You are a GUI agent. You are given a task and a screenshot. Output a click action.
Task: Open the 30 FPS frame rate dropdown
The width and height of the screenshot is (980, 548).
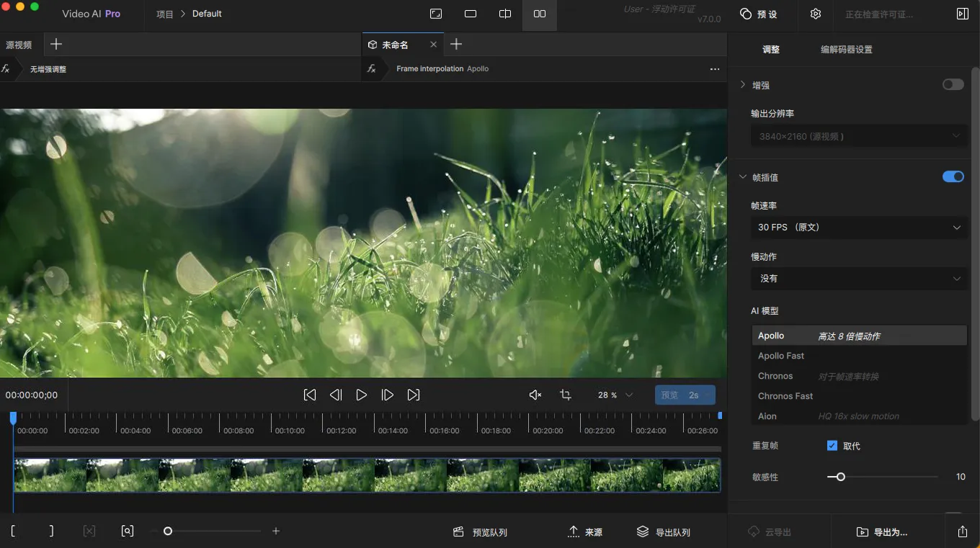click(x=858, y=228)
